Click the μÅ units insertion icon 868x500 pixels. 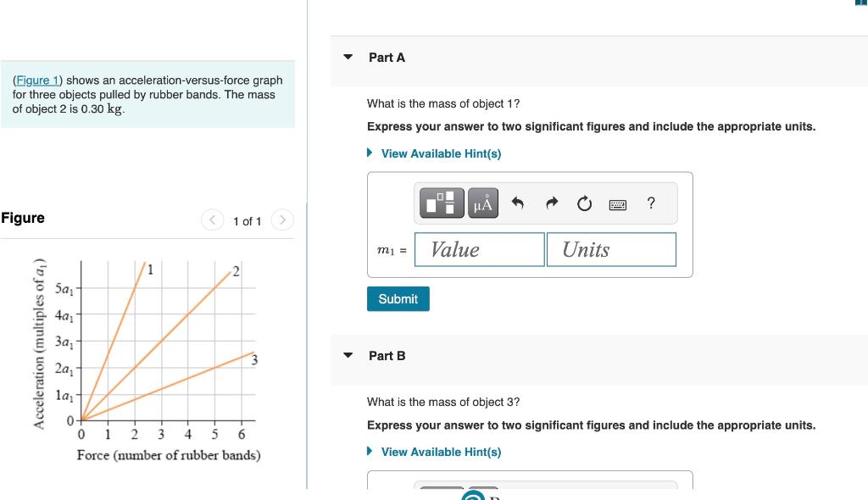481,203
